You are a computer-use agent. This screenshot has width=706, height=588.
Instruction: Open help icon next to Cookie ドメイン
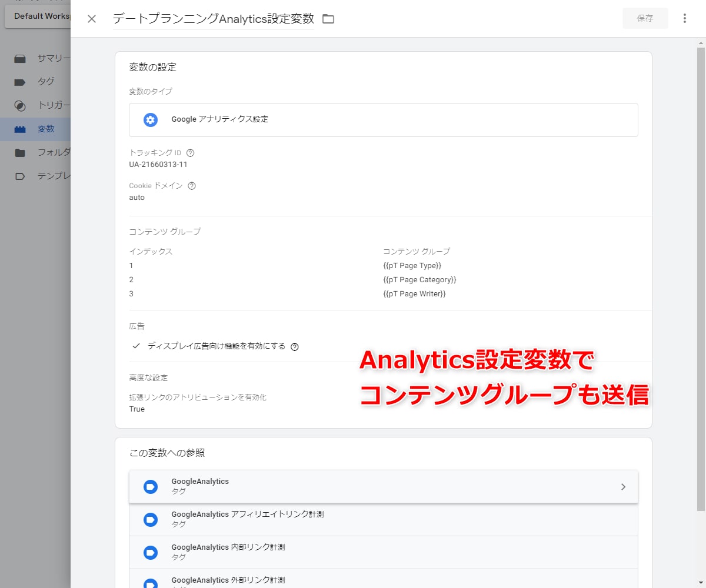[x=192, y=186]
